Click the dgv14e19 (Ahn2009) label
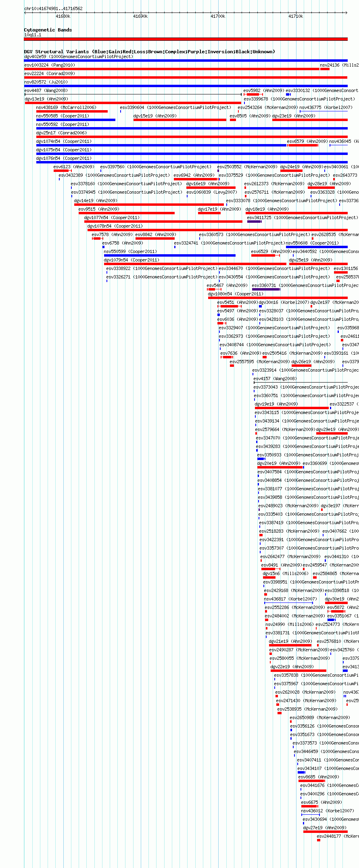This screenshot has height=868, width=359. (96, 201)
